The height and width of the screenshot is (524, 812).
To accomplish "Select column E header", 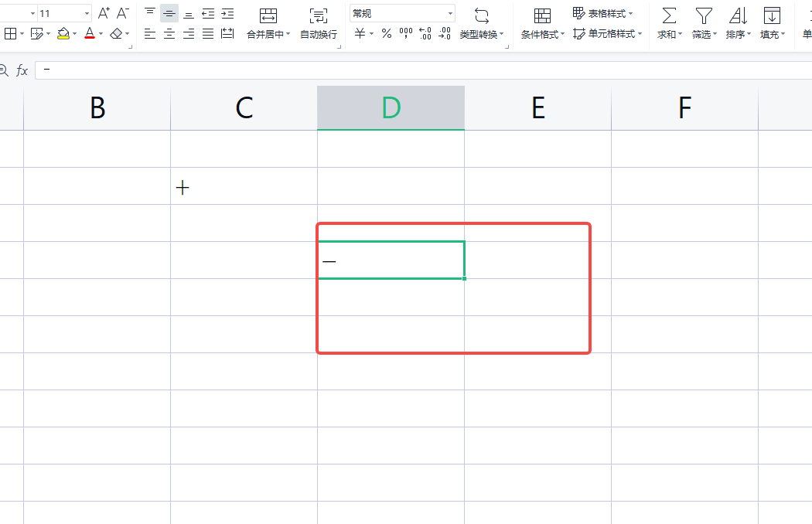I will point(538,108).
